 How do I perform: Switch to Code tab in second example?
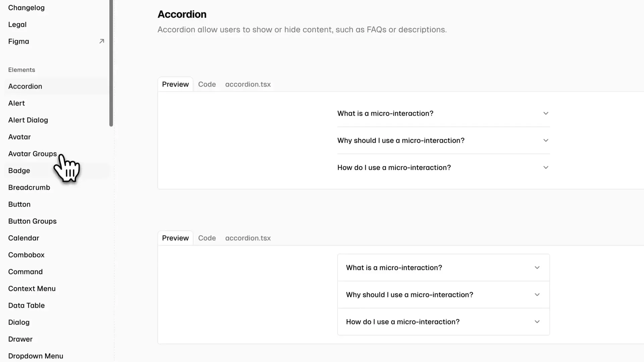(x=207, y=238)
